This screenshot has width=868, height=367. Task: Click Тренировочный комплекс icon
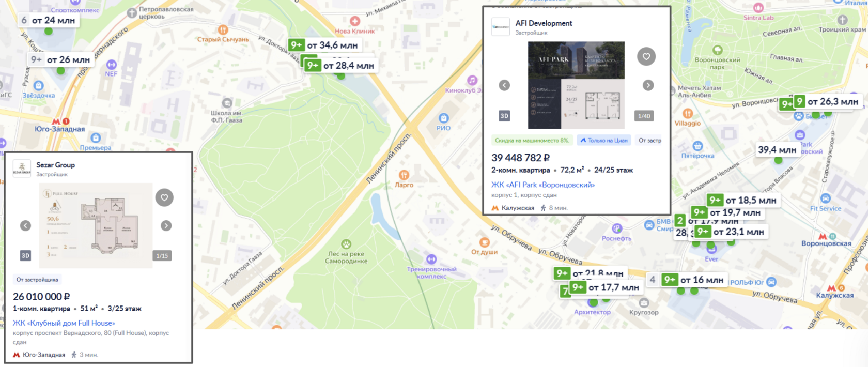pos(431,259)
